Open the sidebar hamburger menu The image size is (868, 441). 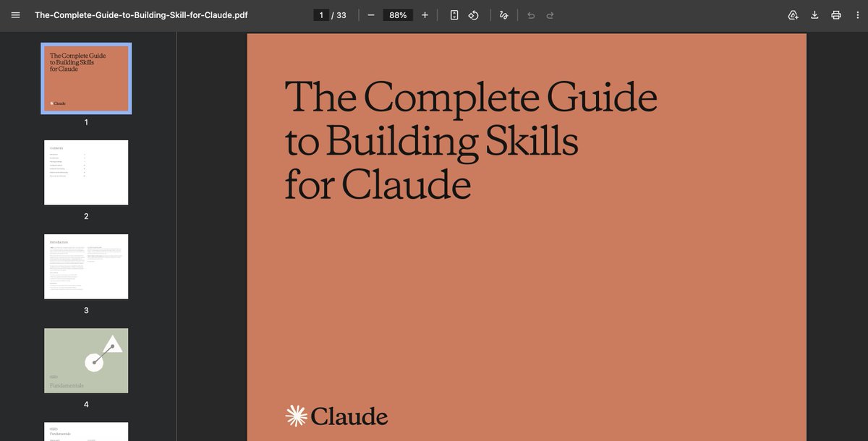tap(15, 14)
